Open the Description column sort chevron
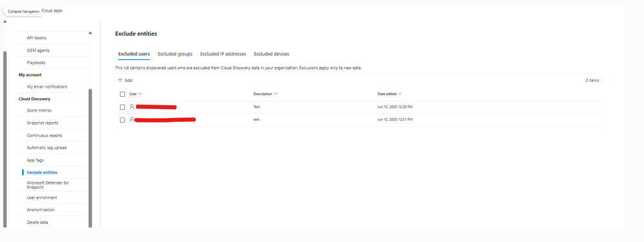The width and height of the screenshot is (644, 242). click(276, 94)
